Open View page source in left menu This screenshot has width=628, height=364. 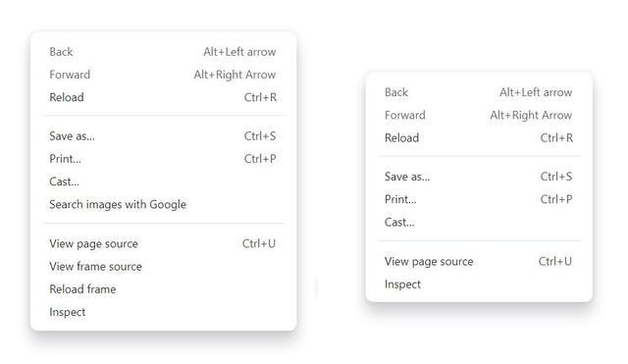[x=164, y=244]
